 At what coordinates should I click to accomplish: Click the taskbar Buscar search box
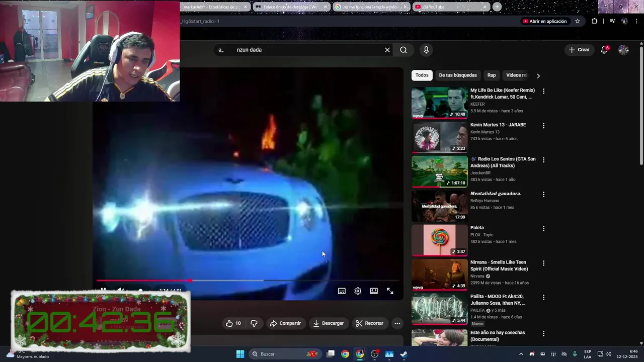point(286,354)
